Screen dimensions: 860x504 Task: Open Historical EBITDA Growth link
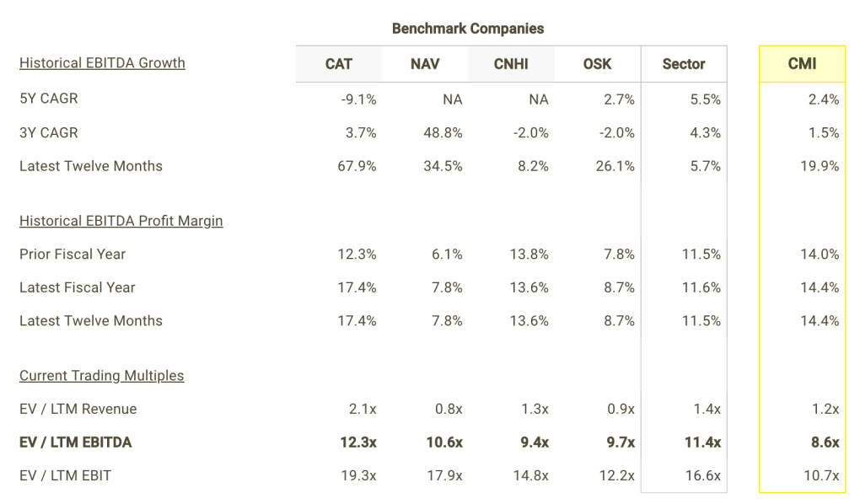(103, 63)
